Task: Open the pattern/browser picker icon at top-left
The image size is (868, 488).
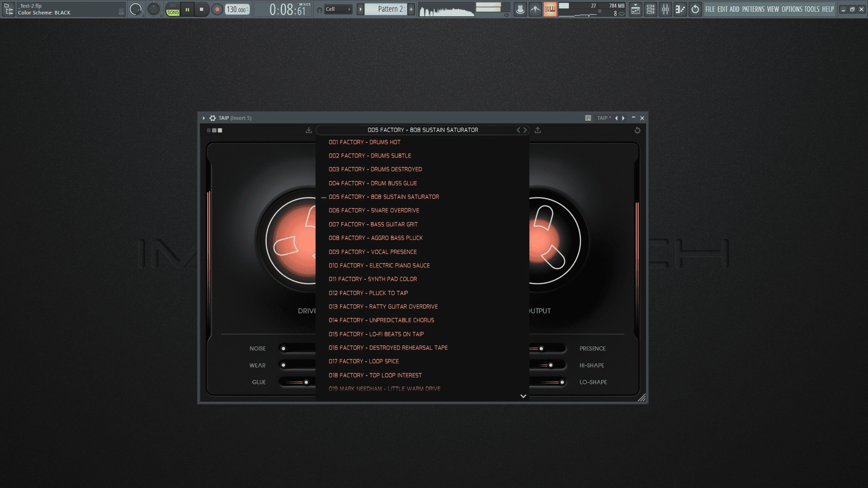Action: point(8,9)
